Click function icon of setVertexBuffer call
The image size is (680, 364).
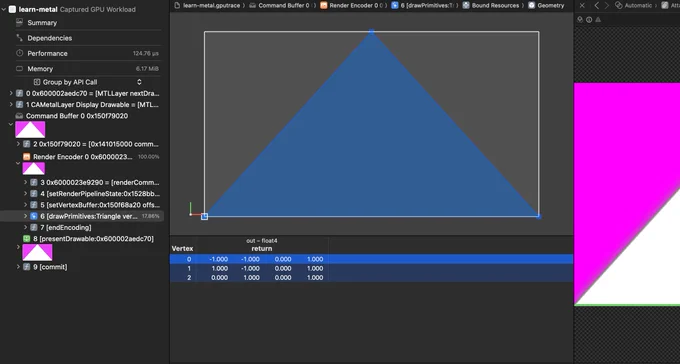coord(34,205)
